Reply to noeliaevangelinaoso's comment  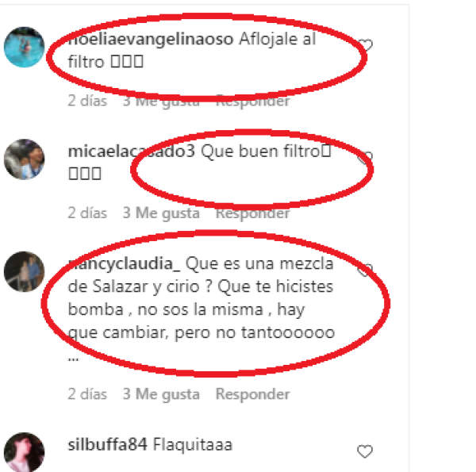[252, 101]
